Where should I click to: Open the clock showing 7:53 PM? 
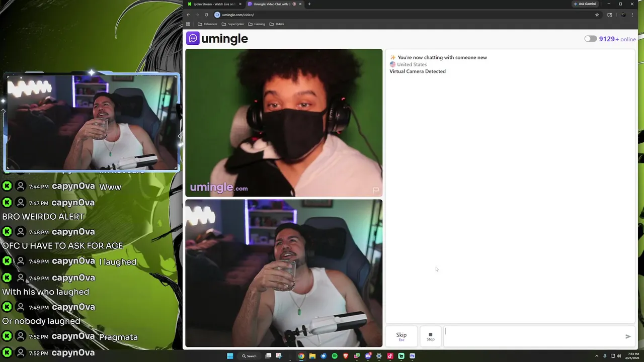click(x=632, y=356)
